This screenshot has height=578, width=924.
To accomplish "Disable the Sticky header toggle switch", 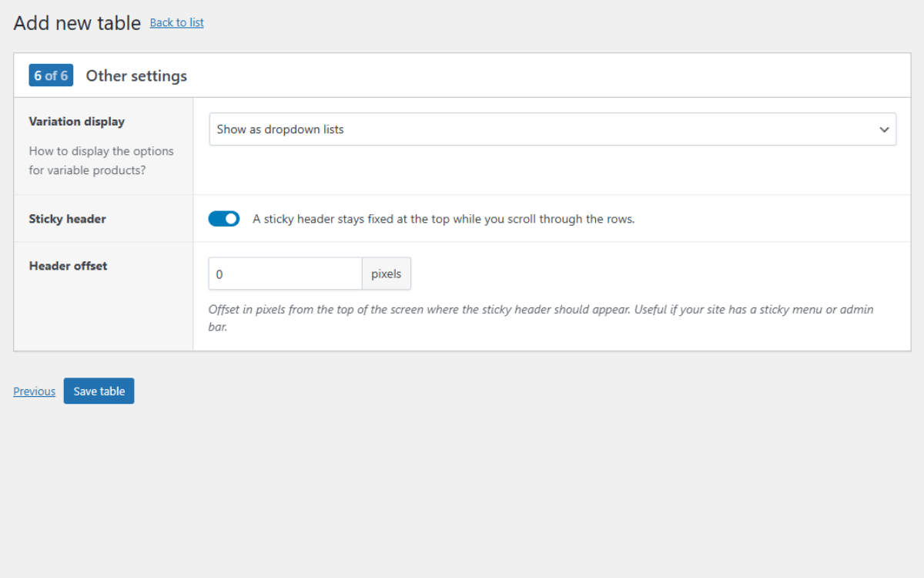I will click(x=224, y=219).
